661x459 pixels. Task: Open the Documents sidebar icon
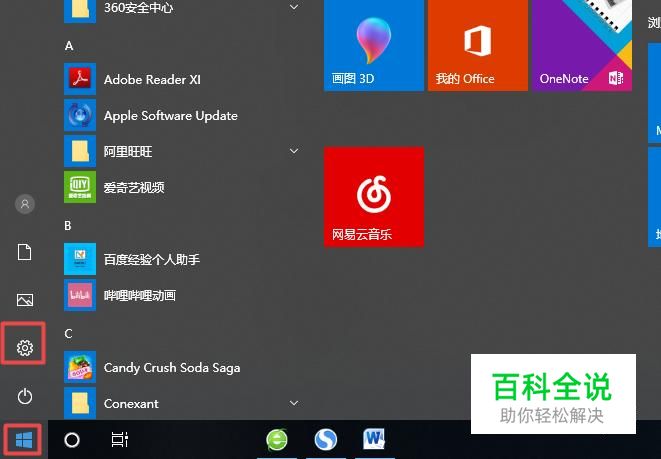coord(24,252)
